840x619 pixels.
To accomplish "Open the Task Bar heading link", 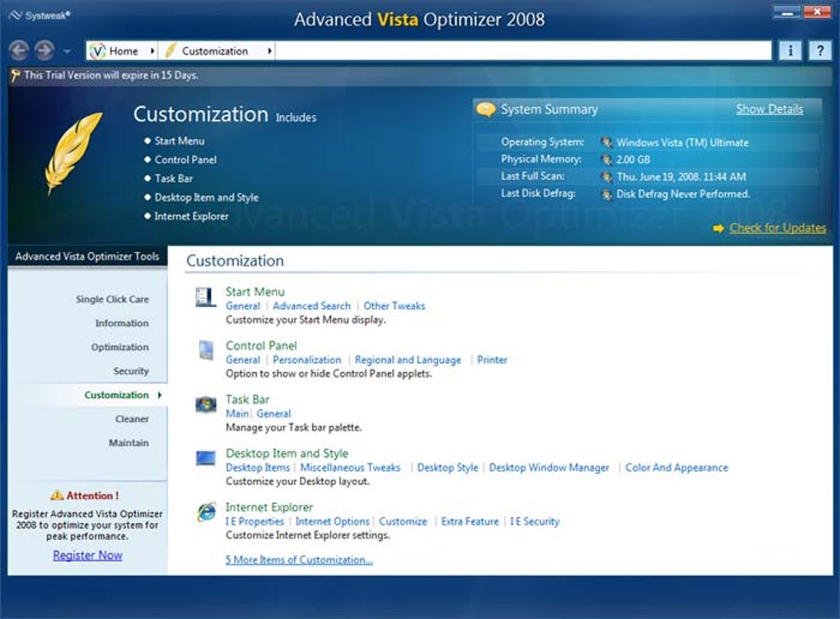I will (x=248, y=399).
